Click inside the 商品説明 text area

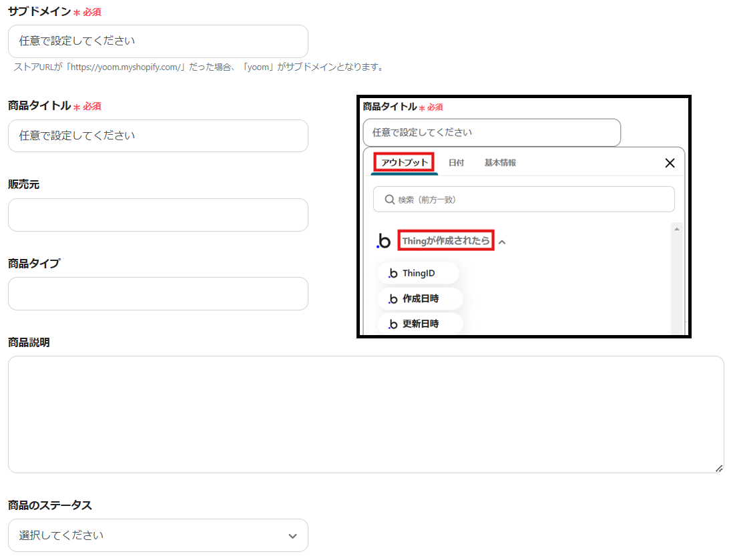pyautogui.click(x=366, y=414)
